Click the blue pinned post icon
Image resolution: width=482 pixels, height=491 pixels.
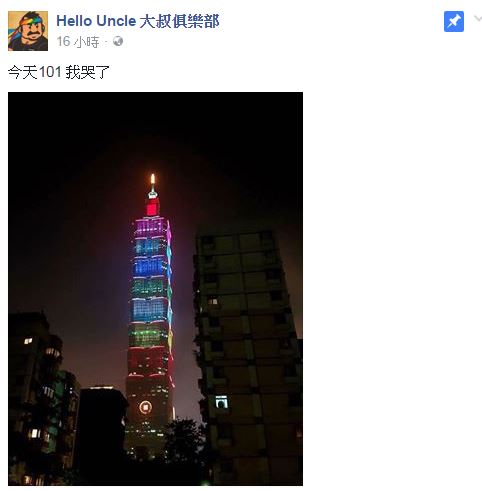click(454, 22)
